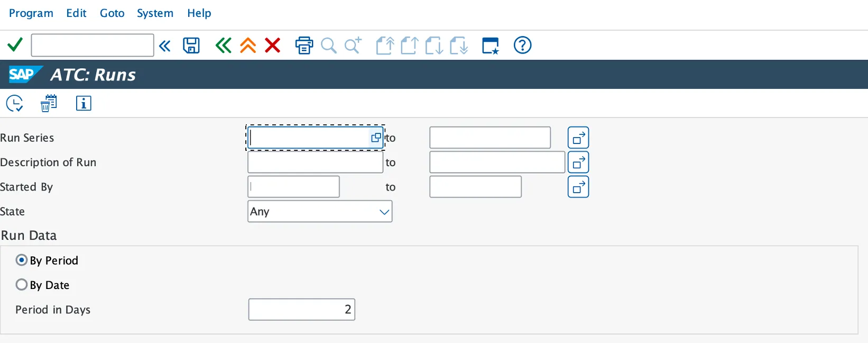Select the By Period radio button
The image size is (868, 343).
pos(22,260)
